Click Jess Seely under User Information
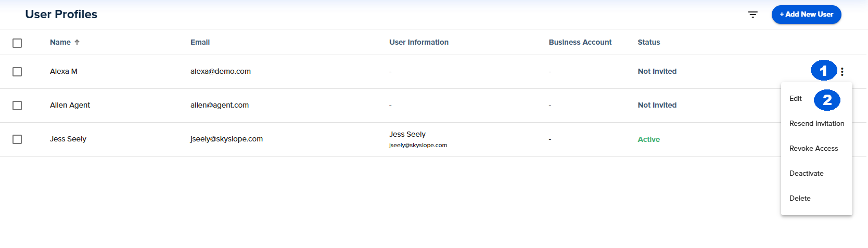This screenshot has width=868, height=248. tap(407, 135)
